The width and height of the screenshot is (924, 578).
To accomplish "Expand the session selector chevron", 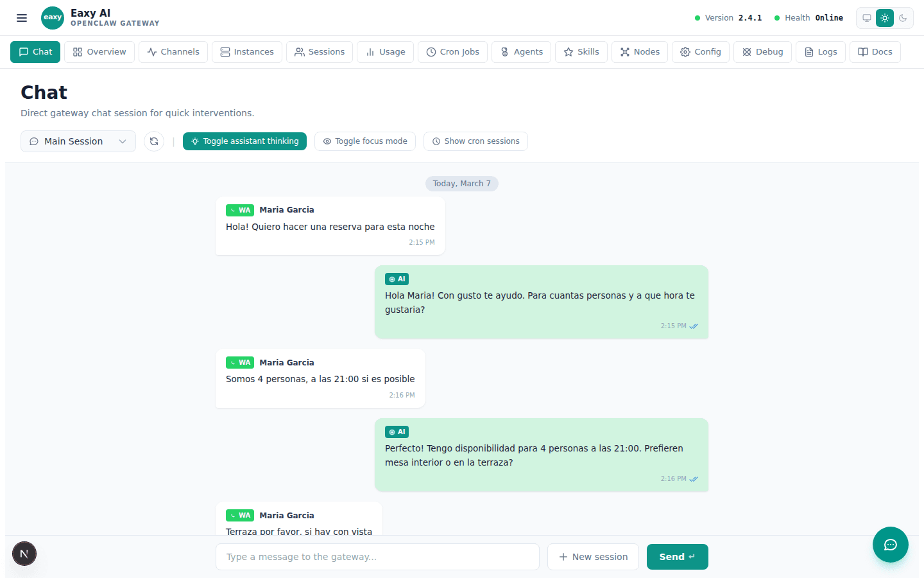I will click(x=122, y=141).
